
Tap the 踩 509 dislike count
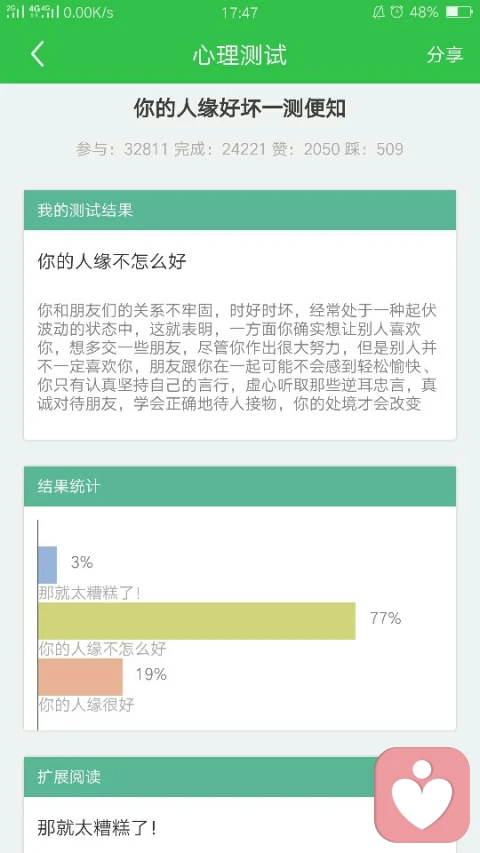tap(374, 149)
